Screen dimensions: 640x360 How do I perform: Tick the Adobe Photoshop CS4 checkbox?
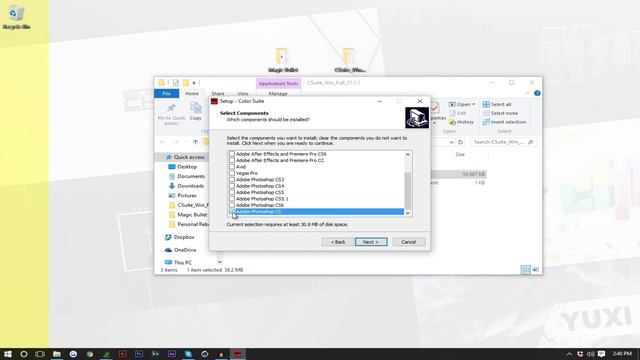coord(232,186)
